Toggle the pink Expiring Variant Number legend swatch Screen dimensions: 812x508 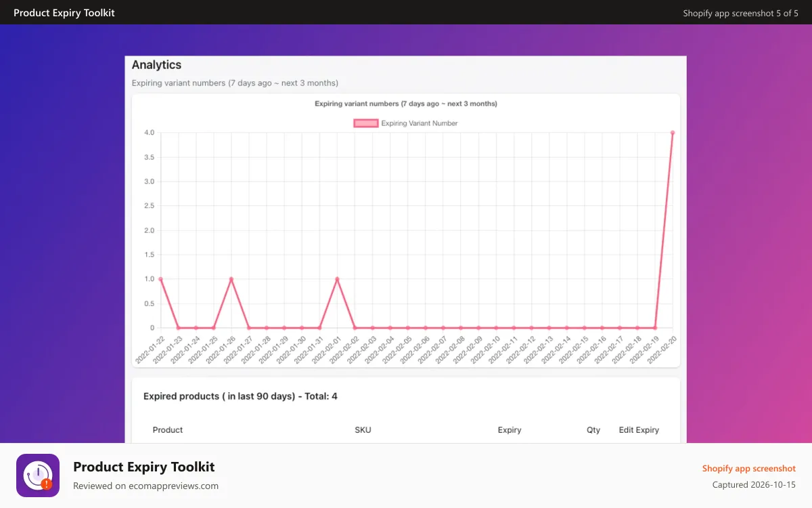(x=365, y=123)
